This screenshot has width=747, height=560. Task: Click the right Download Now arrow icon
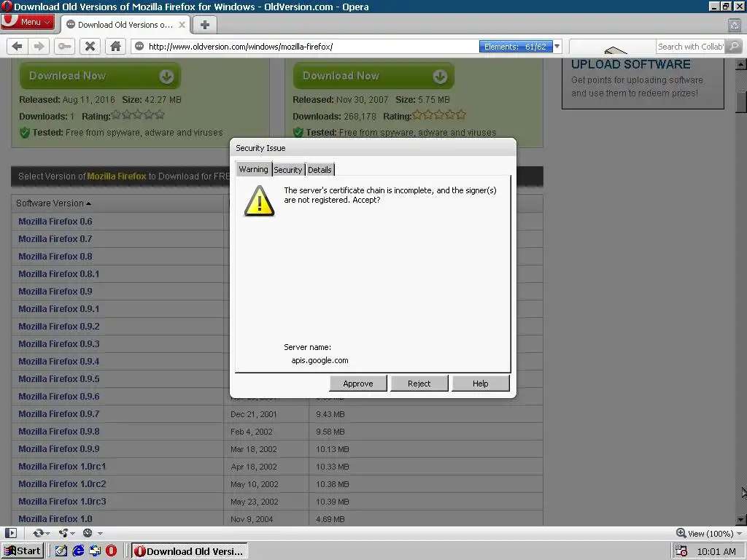tap(440, 76)
